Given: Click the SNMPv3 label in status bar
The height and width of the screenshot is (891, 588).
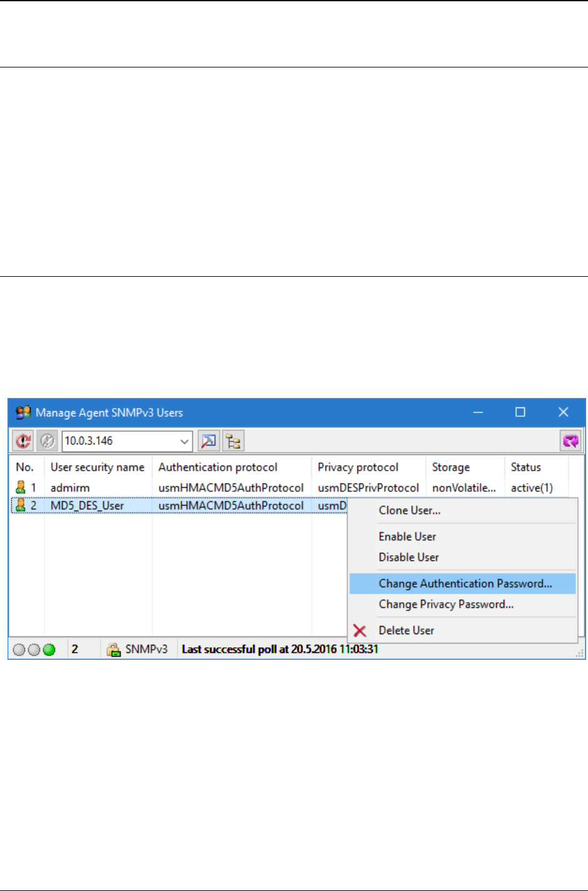Looking at the screenshot, I should (147, 649).
